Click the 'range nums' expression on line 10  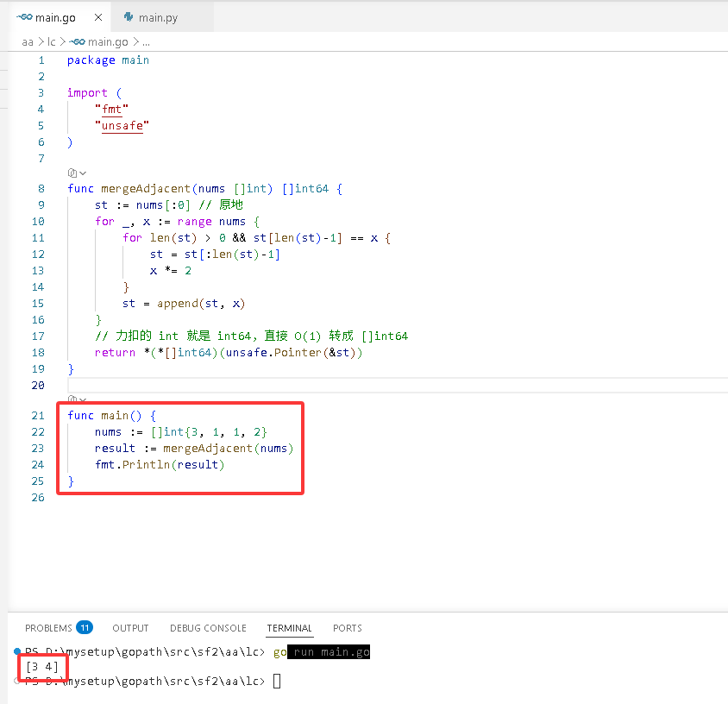point(211,222)
